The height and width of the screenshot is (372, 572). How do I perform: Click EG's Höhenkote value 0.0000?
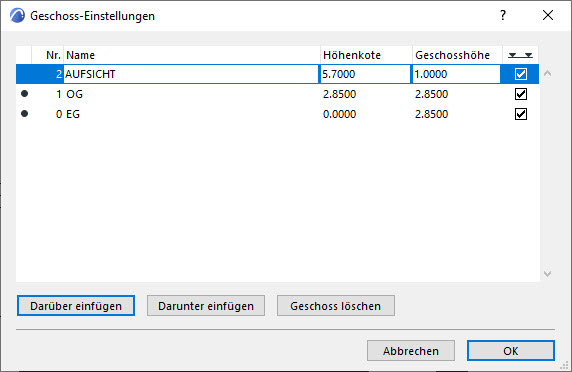tap(339, 114)
